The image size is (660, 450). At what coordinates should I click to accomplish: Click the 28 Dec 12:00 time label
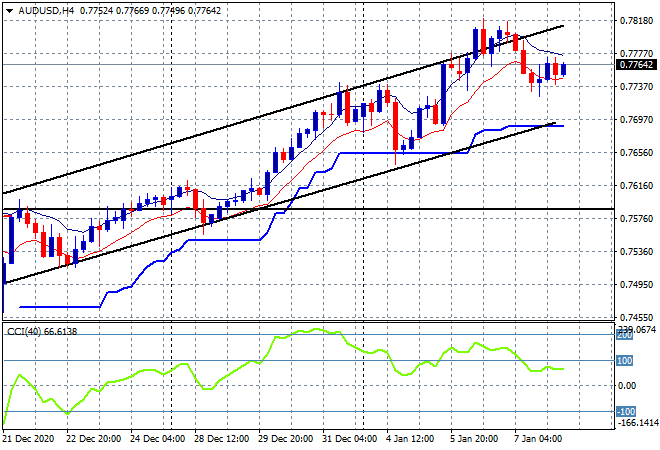click(x=221, y=439)
